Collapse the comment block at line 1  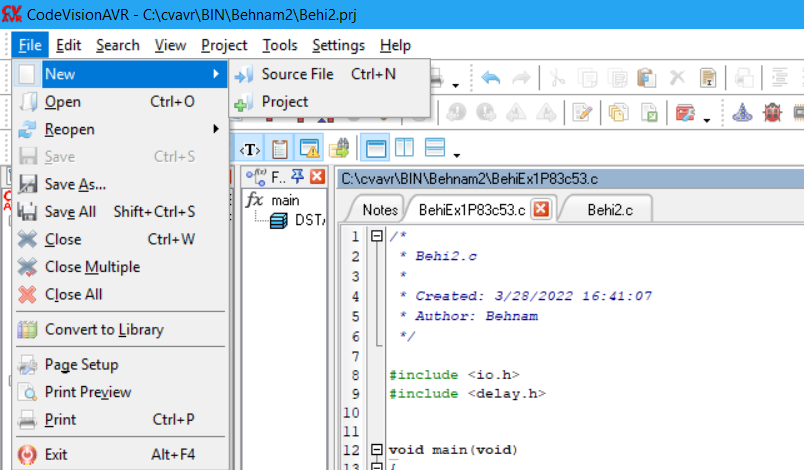tap(377, 236)
